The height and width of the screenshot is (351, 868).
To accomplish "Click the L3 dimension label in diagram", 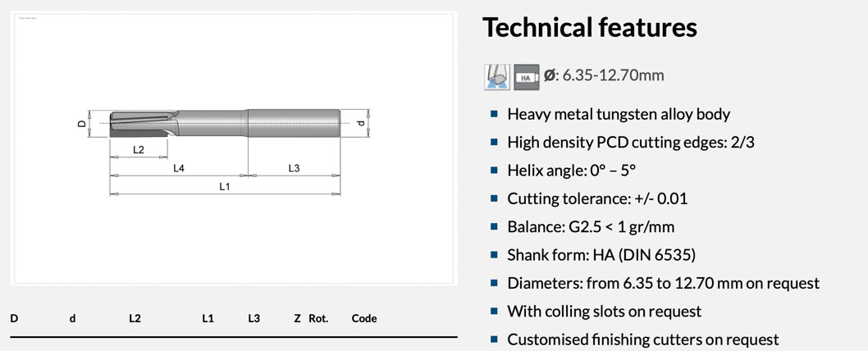I will [294, 168].
